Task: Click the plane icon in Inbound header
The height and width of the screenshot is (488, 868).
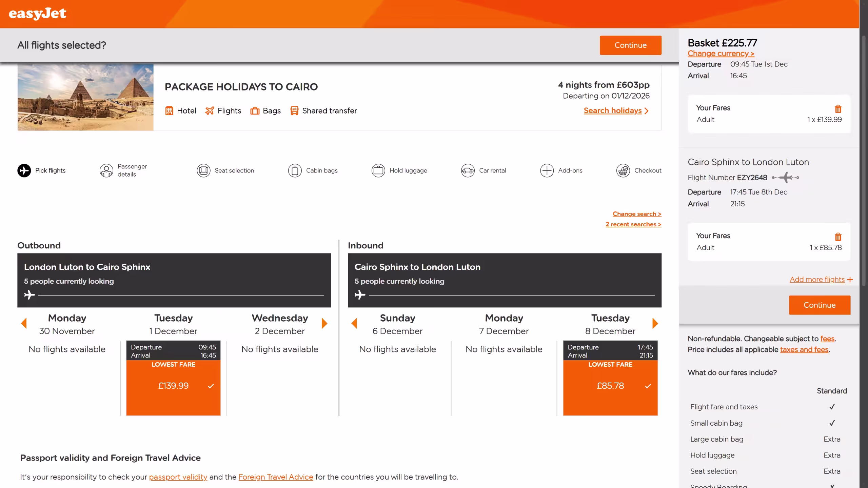Action: 360,295
